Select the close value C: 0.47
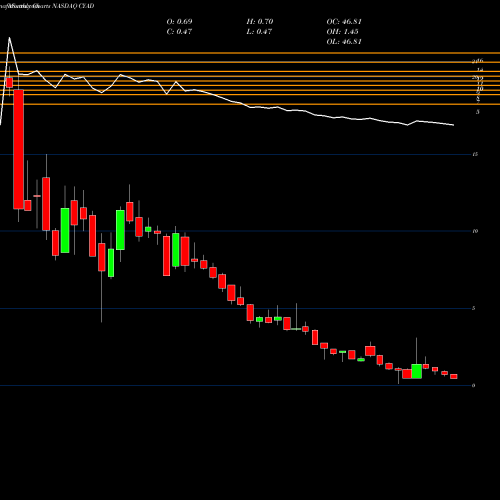Screen dimensions: 500x500 [179, 32]
